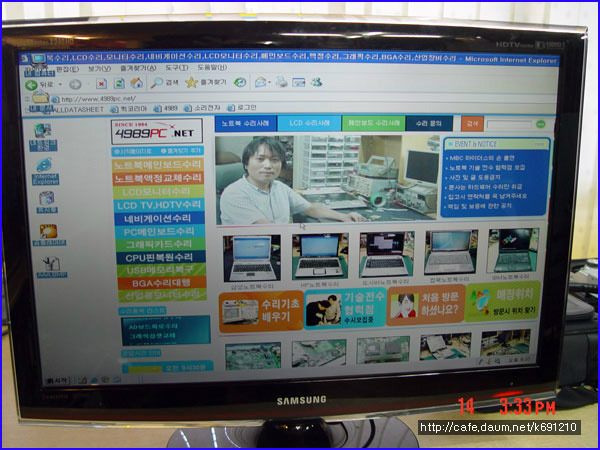The image size is (600, 450).
Task: Click the 4989PC.NET site logo
Action: 157,131
